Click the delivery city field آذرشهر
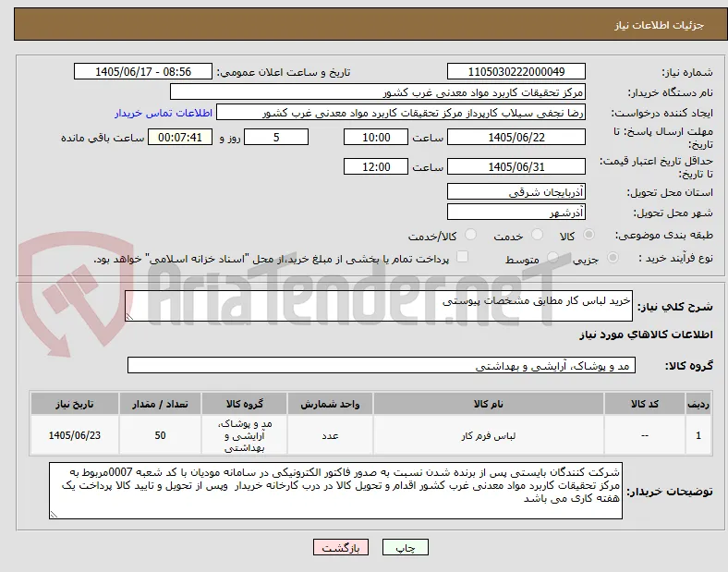Image resolution: width=728 pixels, height=572 pixels. point(516,212)
